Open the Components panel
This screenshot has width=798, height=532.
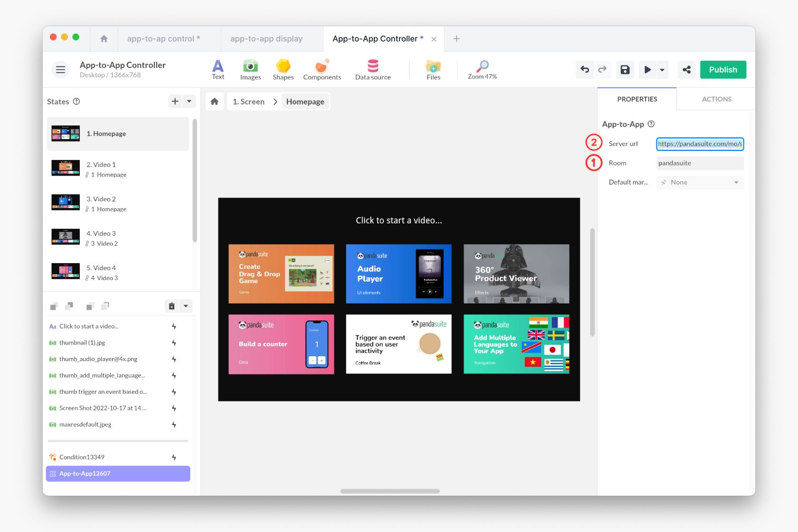pyautogui.click(x=322, y=69)
